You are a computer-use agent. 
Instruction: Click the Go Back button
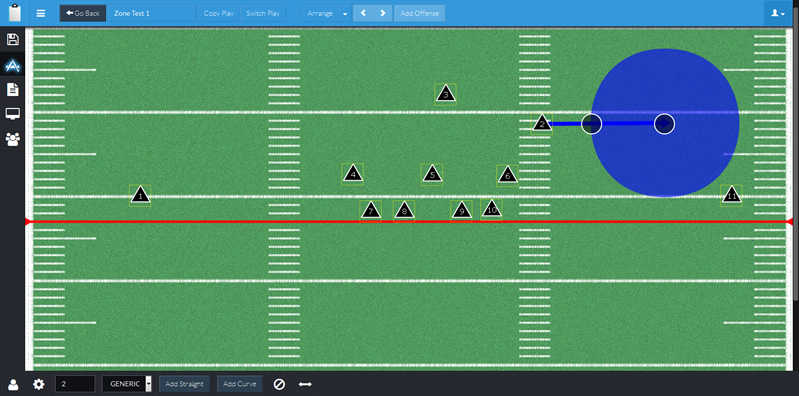pos(83,13)
